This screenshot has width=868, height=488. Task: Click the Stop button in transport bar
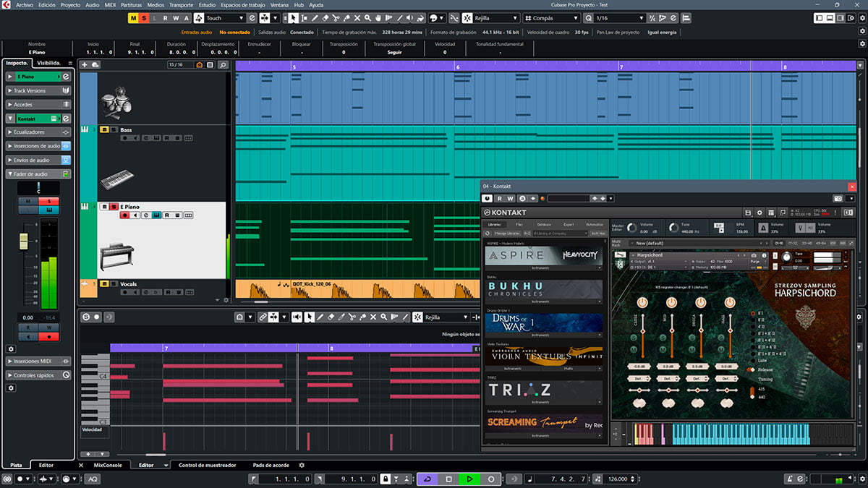tap(448, 479)
